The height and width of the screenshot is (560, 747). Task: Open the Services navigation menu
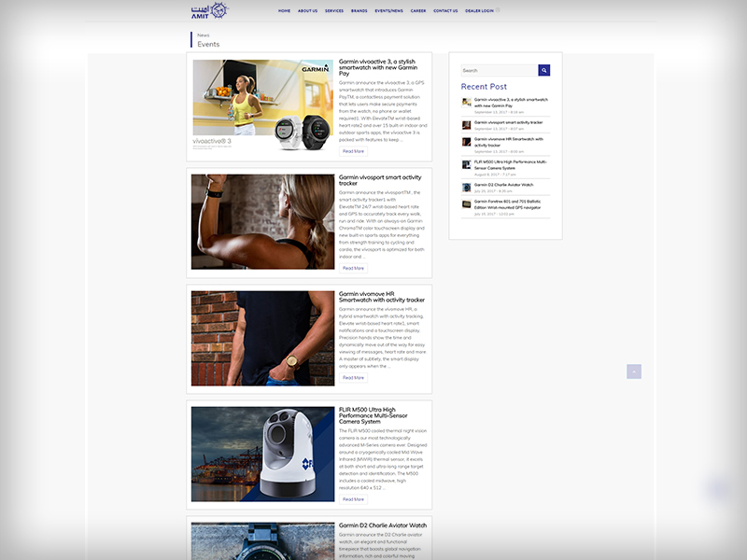[333, 11]
